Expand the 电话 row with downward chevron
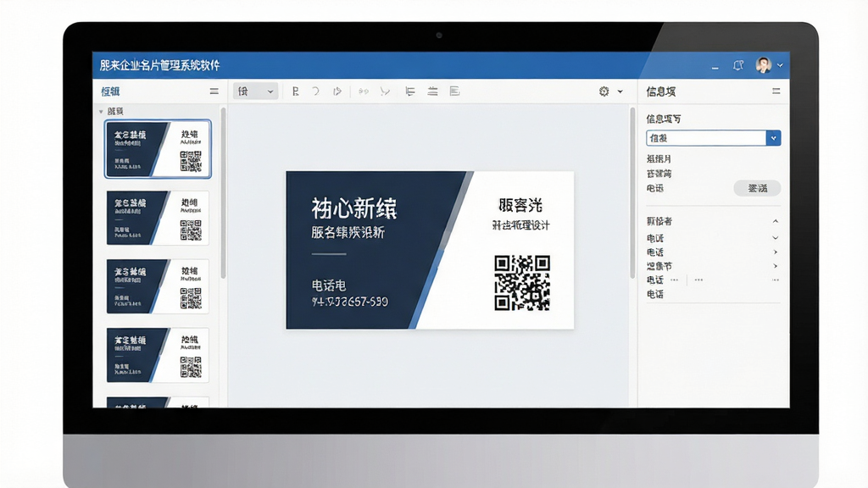 (x=776, y=238)
